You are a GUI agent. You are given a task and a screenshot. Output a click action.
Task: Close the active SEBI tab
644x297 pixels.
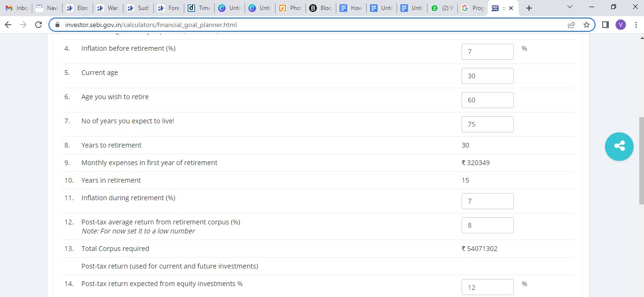point(511,8)
